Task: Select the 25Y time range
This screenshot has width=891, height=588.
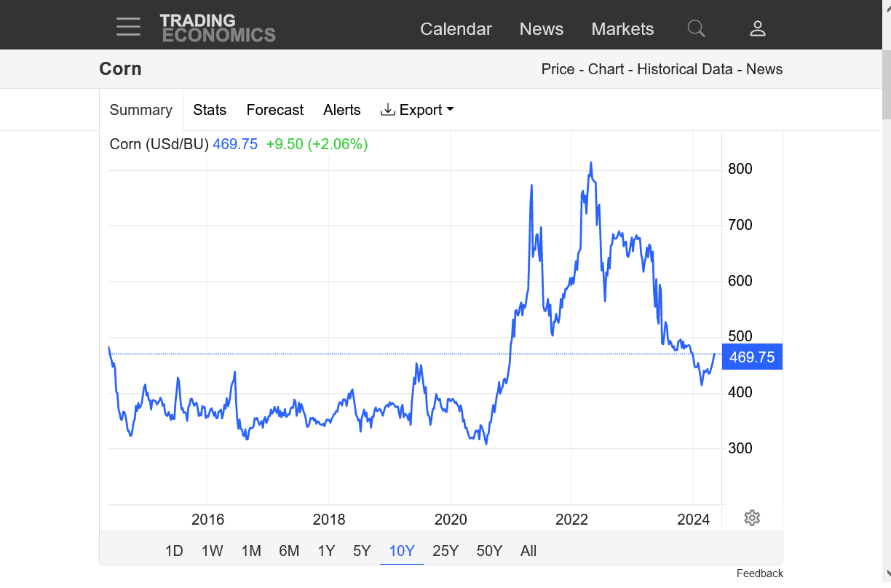Action: [445, 551]
